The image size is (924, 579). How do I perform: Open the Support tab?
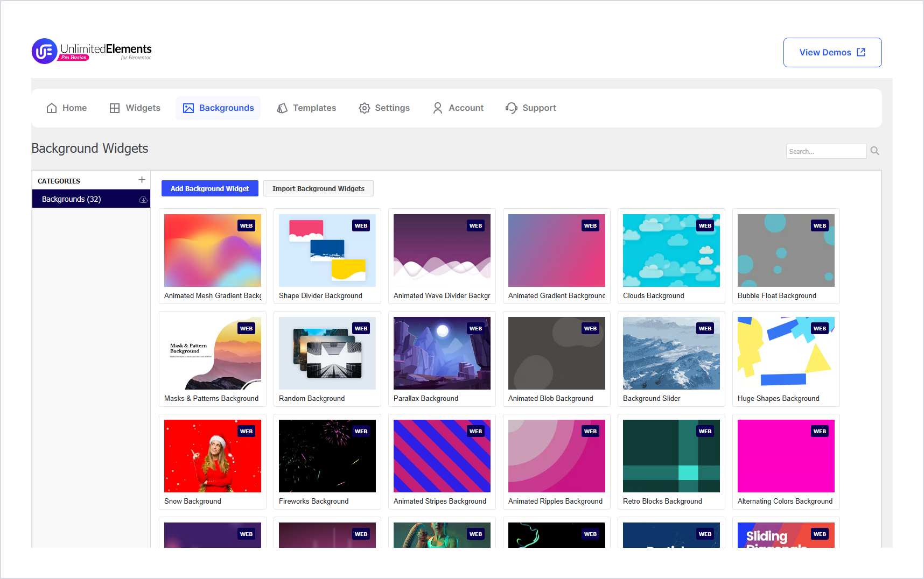531,108
